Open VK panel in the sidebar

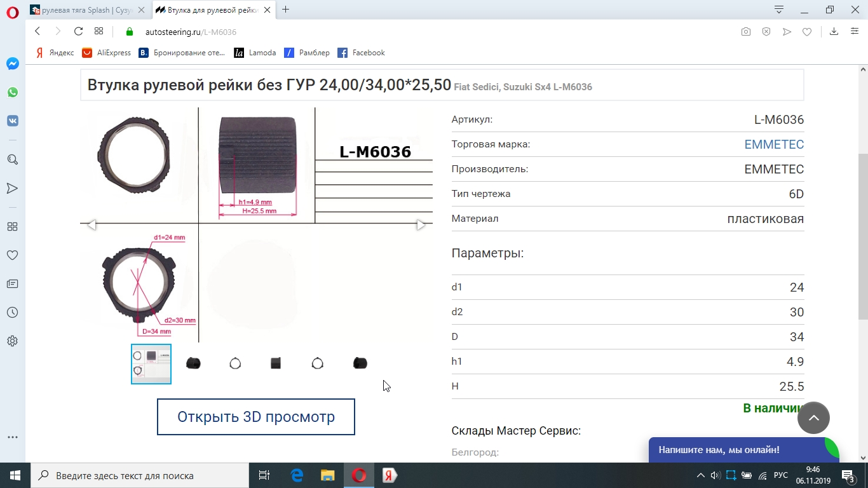[x=12, y=121]
